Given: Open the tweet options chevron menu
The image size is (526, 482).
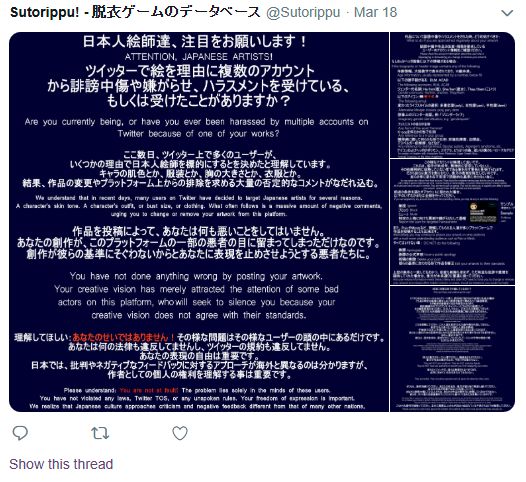Looking at the screenshot, I should click(x=507, y=13).
